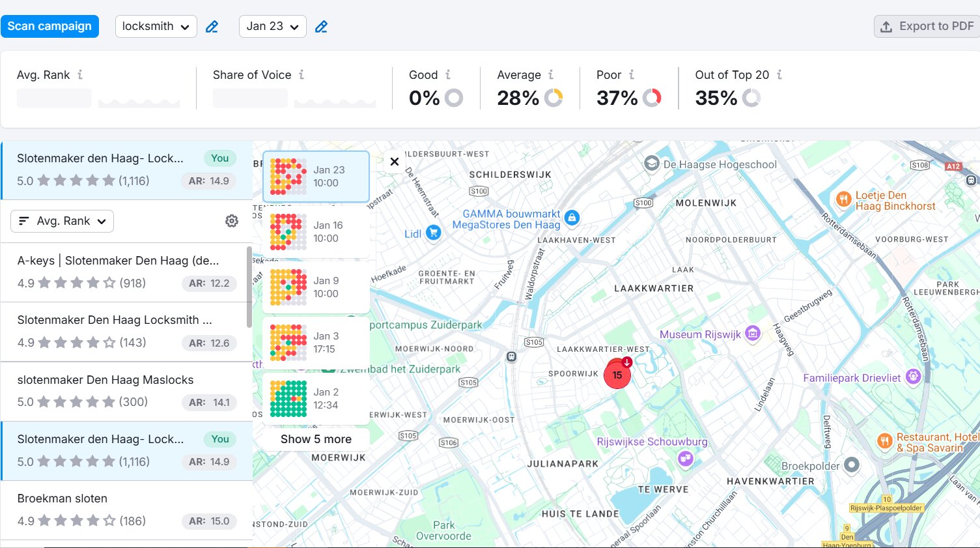Select the Jan 9 10:00 scan thumbnail

coord(316,287)
